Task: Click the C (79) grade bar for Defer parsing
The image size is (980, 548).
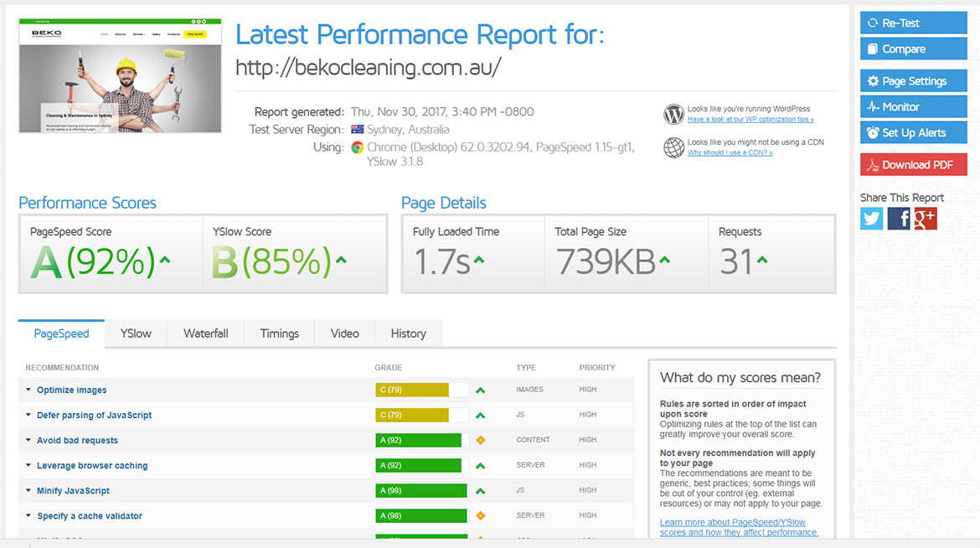Action: click(x=422, y=415)
